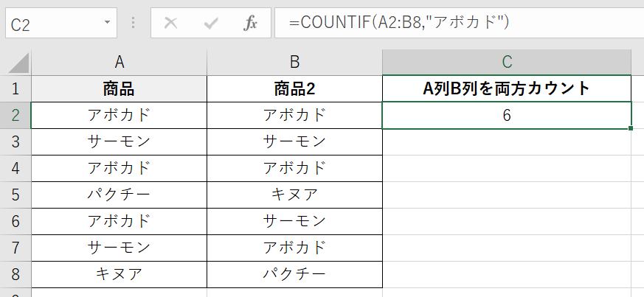Select cell A1 labeled 商品
The width and height of the screenshot is (644, 297).
tap(119, 89)
